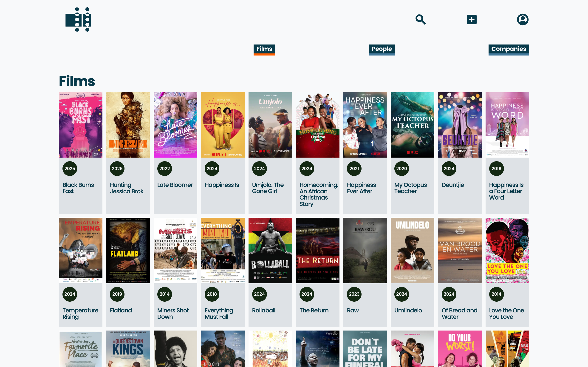Click the plus add-entry icon

472,19
